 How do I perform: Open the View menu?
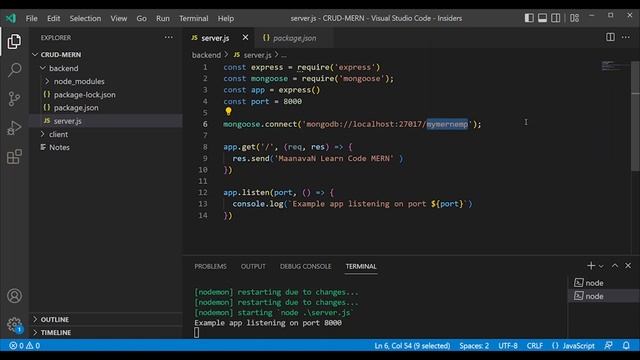119,18
